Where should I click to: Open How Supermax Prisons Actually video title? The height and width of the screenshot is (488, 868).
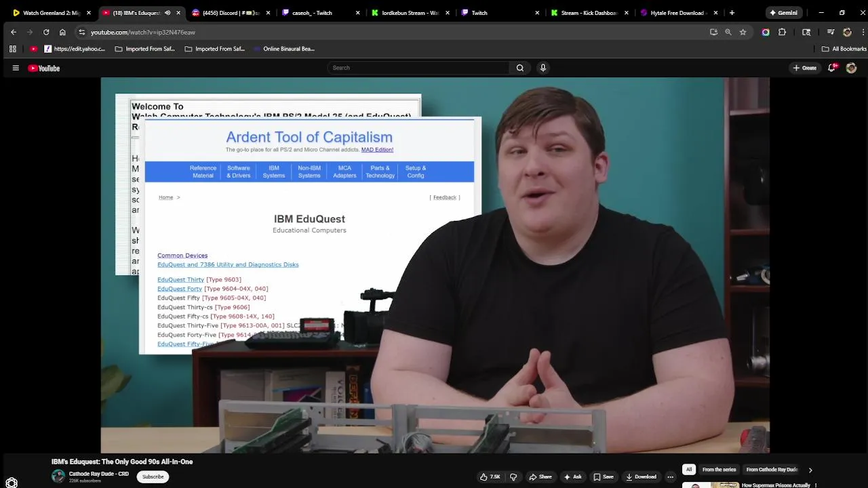(776, 485)
